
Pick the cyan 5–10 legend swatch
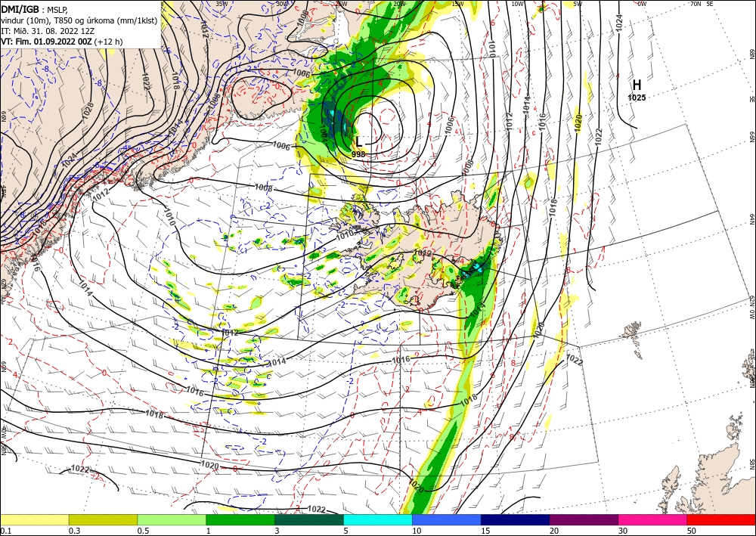tap(378, 519)
